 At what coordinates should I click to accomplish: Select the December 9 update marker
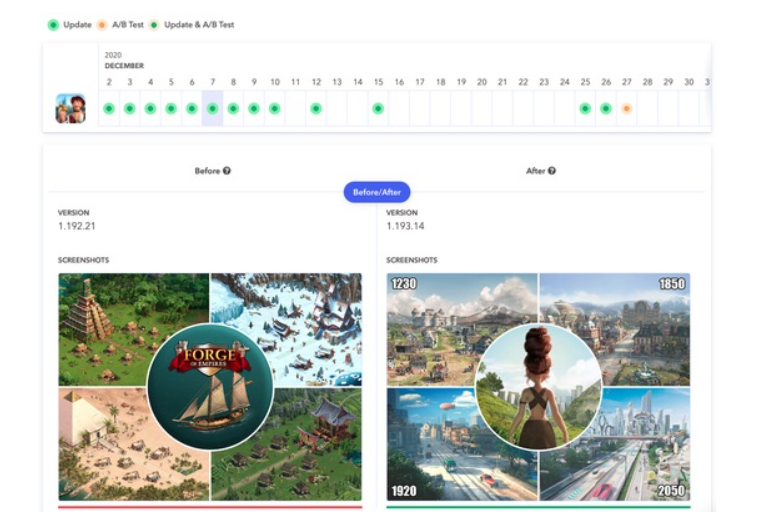pyautogui.click(x=254, y=108)
